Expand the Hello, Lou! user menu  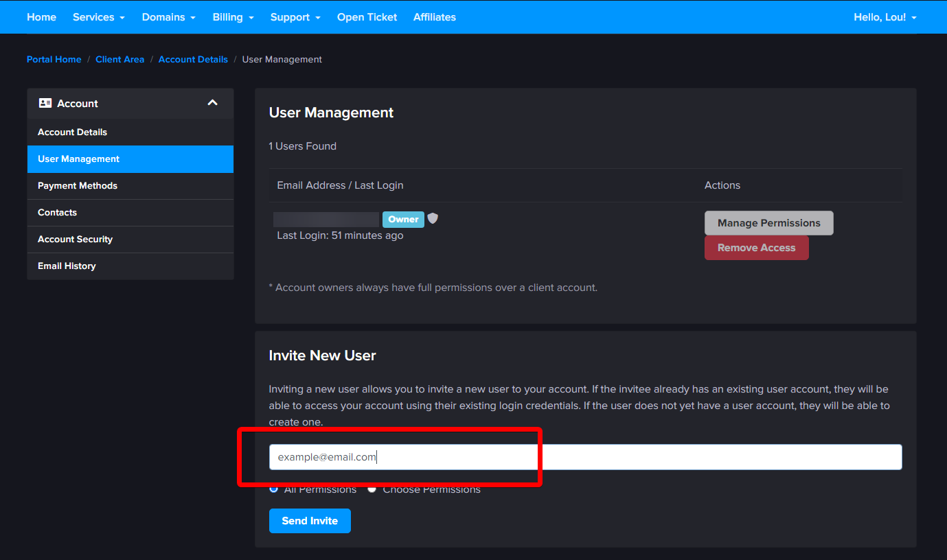click(x=885, y=17)
